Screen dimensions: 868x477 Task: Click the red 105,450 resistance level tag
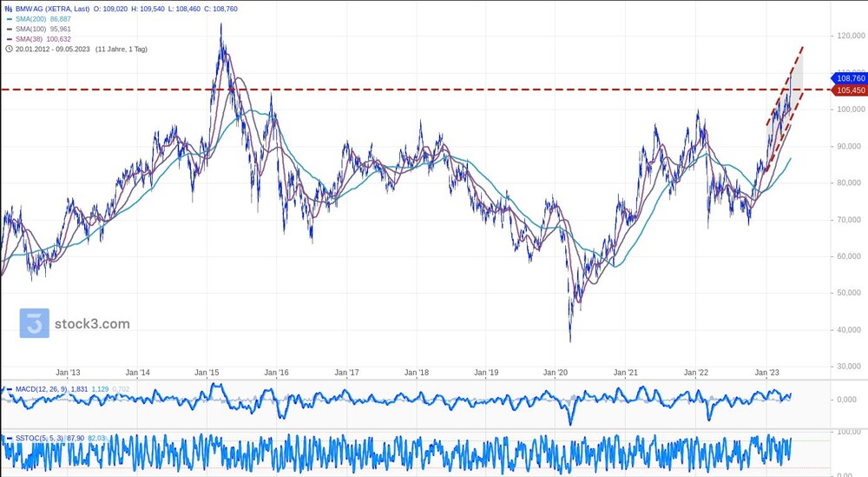[850, 90]
